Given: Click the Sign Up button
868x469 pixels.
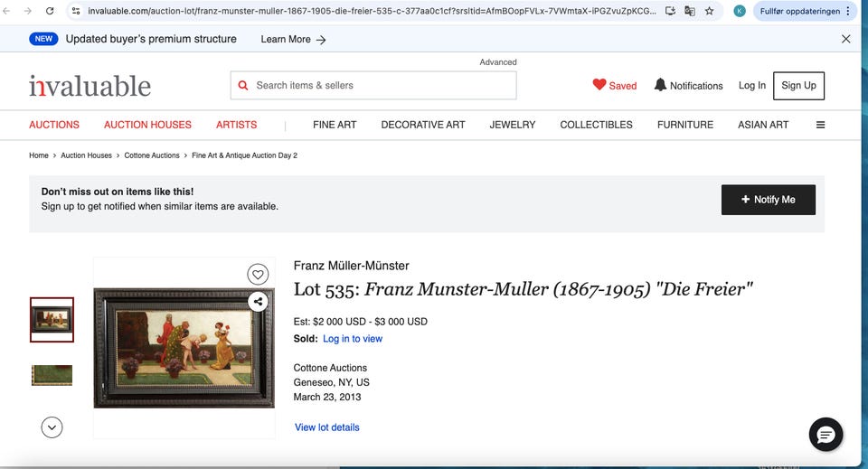Looking at the screenshot, I should (798, 86).
